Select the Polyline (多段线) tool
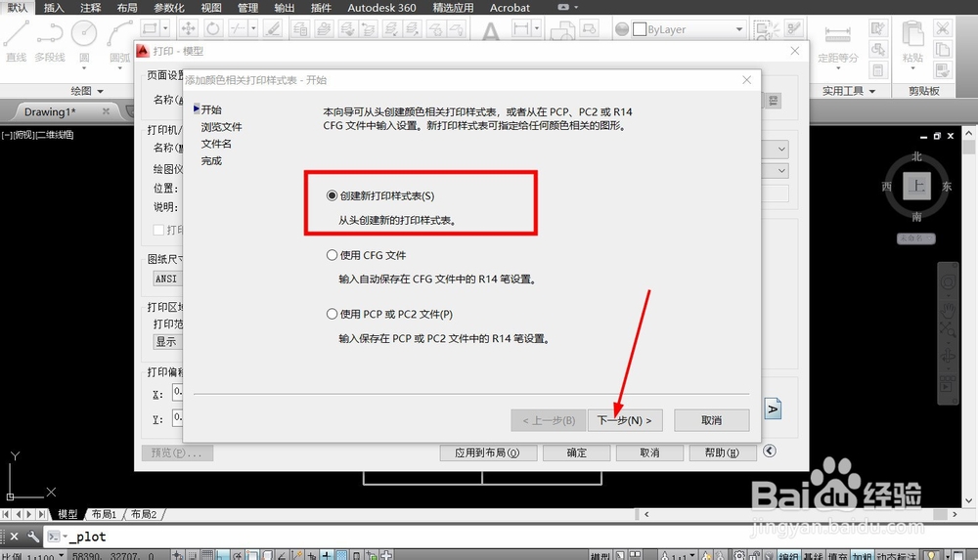This screenshot has height=560, width=978. 49,40
